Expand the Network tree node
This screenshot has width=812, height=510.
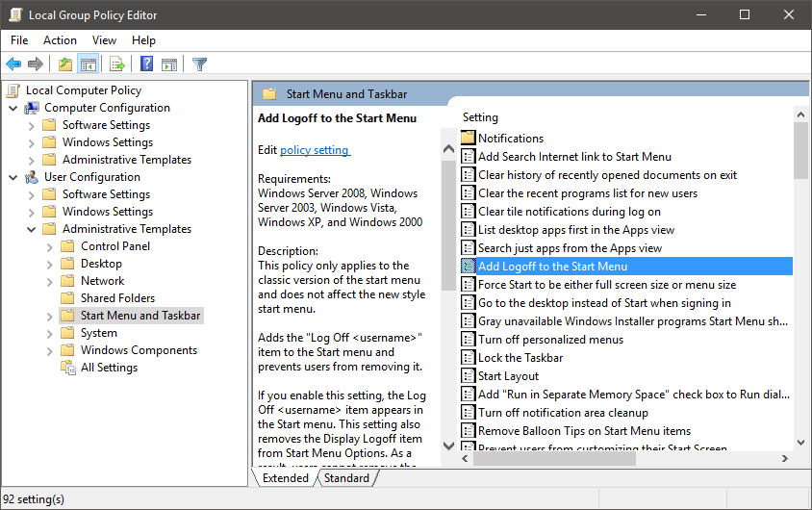(x=50, y=282)
